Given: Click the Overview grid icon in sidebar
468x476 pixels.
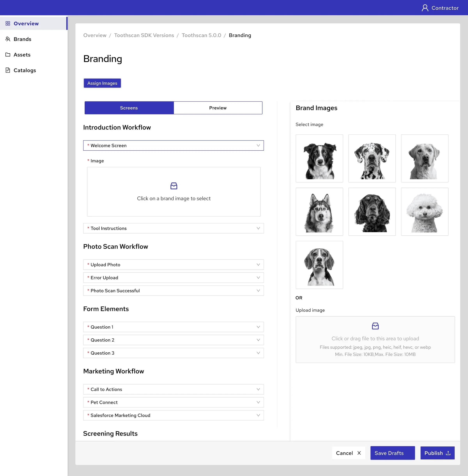Looking at the screenshot, I should point(8,23).
